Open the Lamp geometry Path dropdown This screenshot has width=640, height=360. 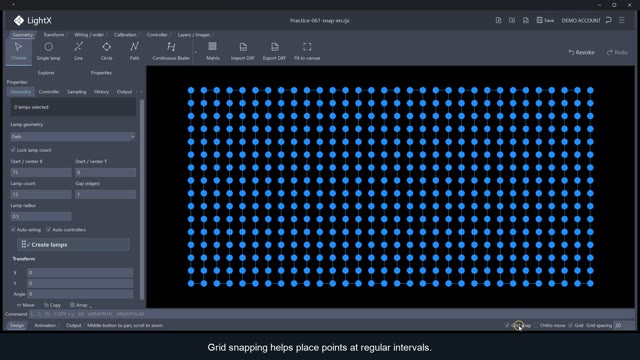73,137
